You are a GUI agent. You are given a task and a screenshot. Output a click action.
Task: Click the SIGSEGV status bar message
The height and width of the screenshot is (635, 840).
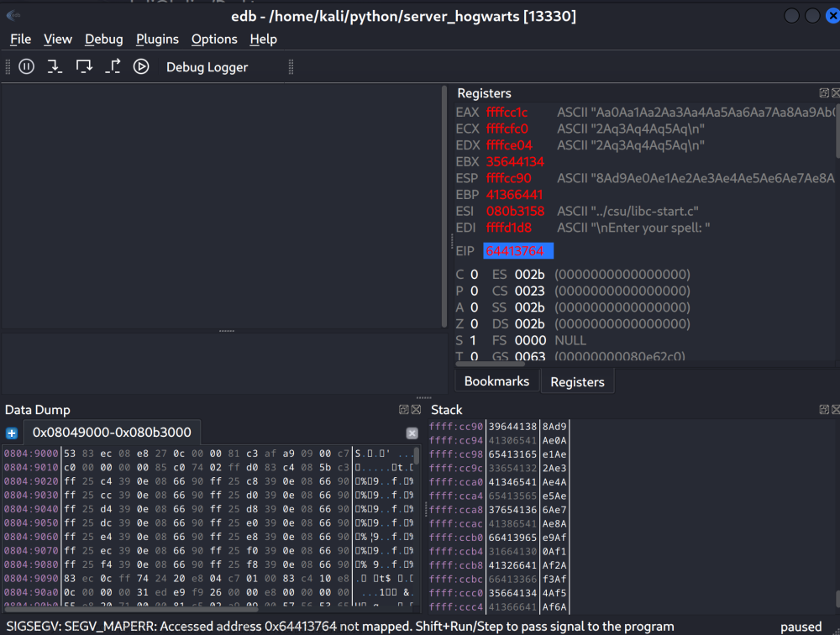click(340, 627)
